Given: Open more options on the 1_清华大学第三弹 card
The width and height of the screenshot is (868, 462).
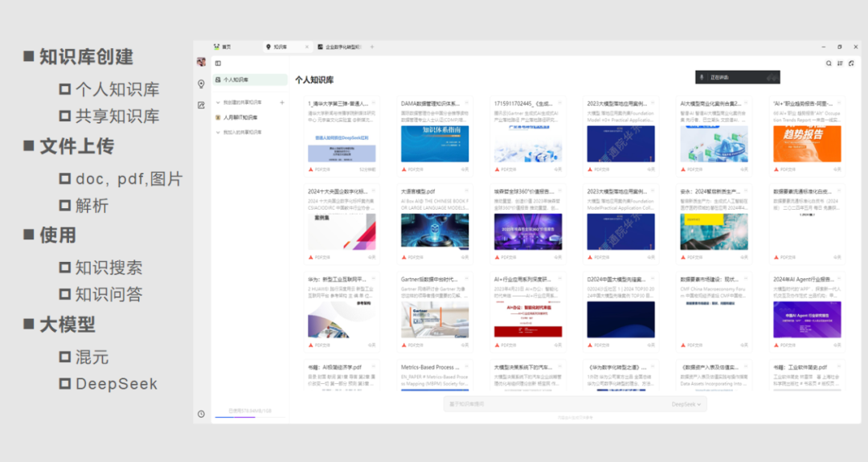Looking at the screenshot, I should 374,104.
